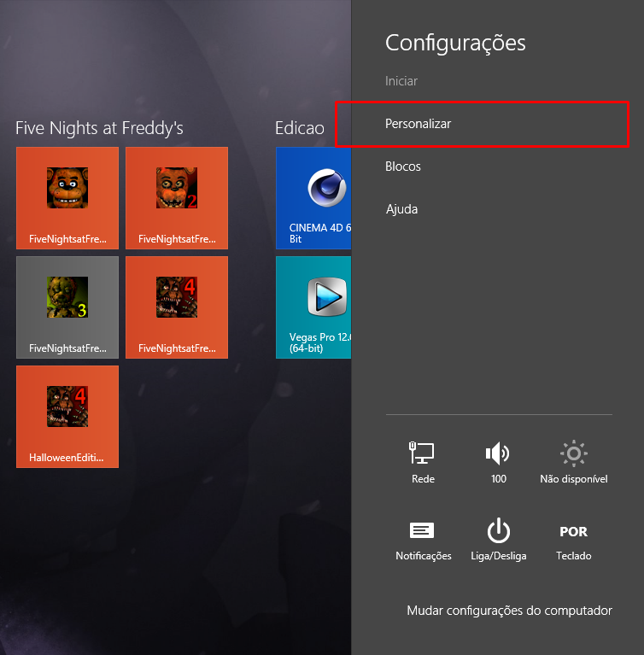Click the brightness icon labeled Não disponível

click(x=573, y=462)
